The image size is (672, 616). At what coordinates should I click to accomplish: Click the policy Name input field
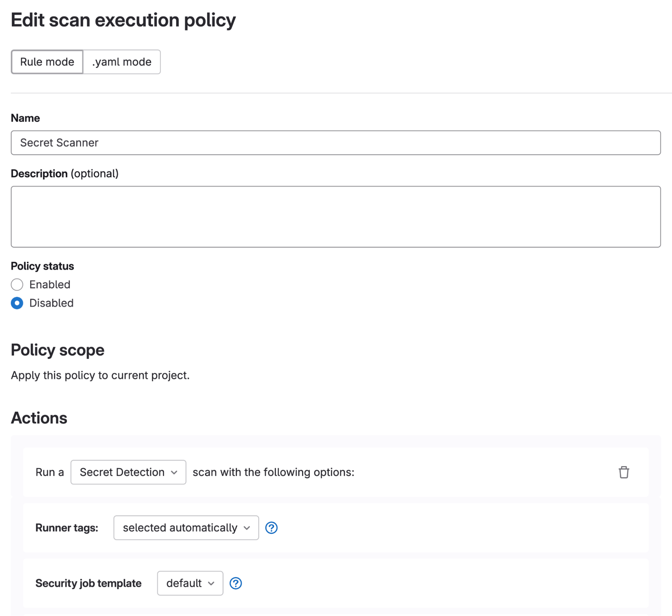coord(336,143)
